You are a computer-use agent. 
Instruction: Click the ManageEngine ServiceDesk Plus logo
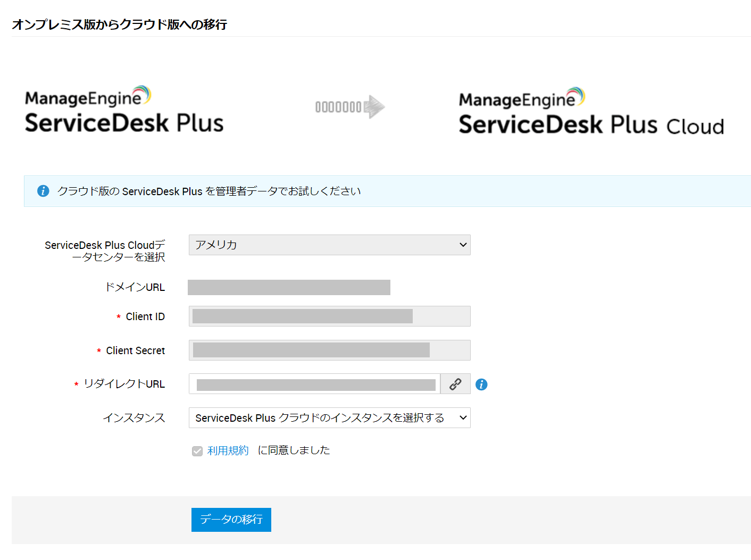click(124, 110)
